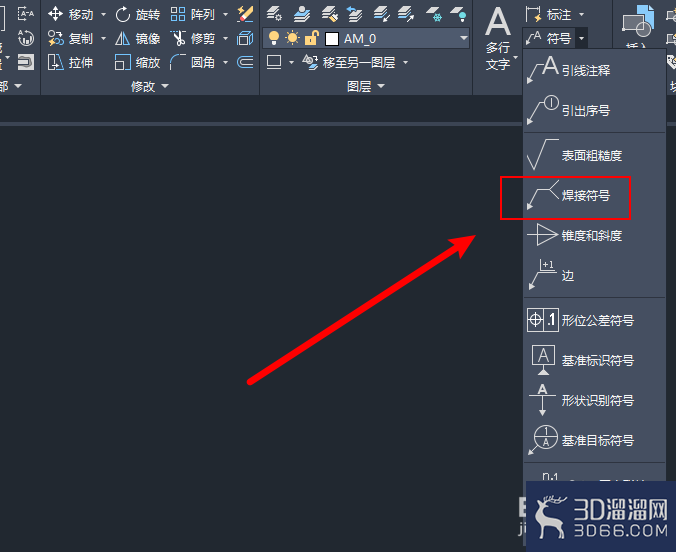Expand the 修改 panel

click(150, 86)
